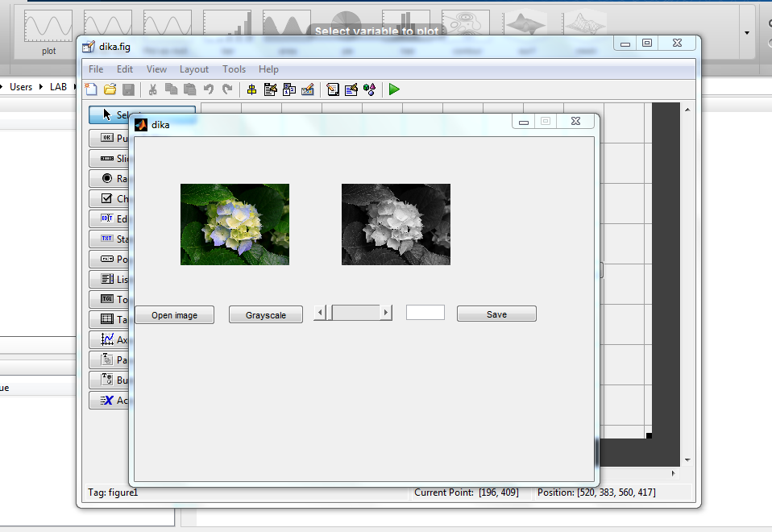This screenshot has height=532, width=772.
Task: Pick the Edit Text component in palette
Action: (x=109, y=218)
